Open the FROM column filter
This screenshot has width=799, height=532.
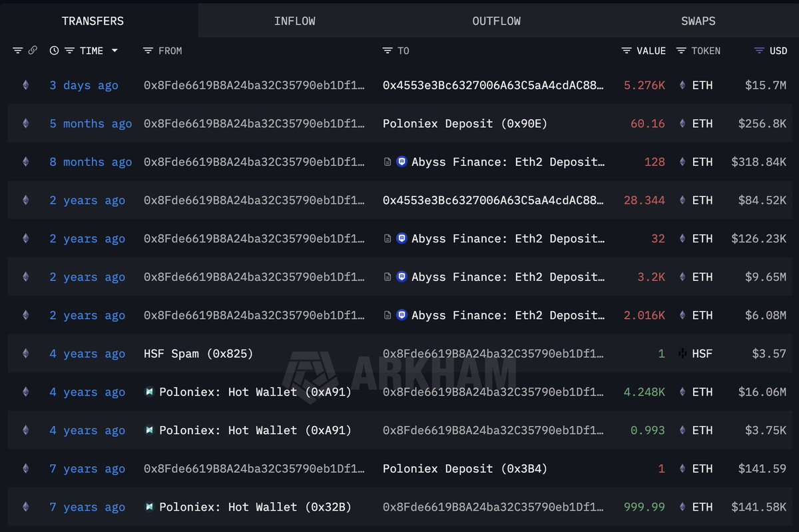point(148,51)
